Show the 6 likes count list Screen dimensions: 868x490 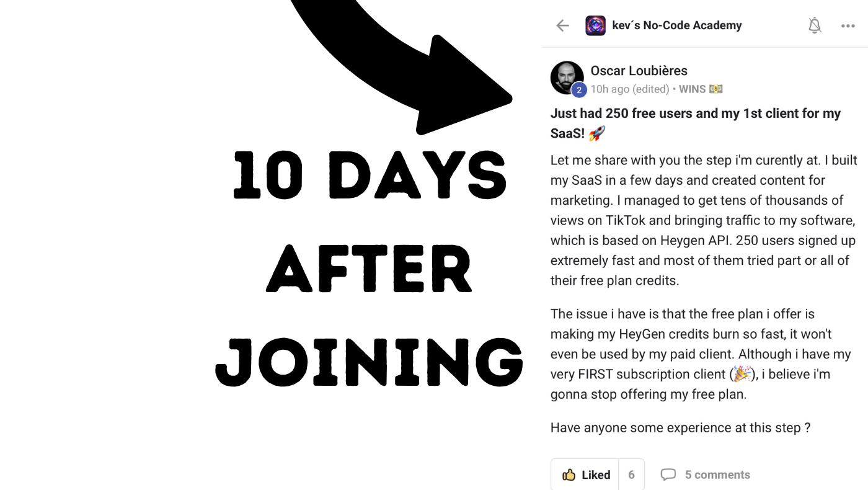[x=631, y=475]
